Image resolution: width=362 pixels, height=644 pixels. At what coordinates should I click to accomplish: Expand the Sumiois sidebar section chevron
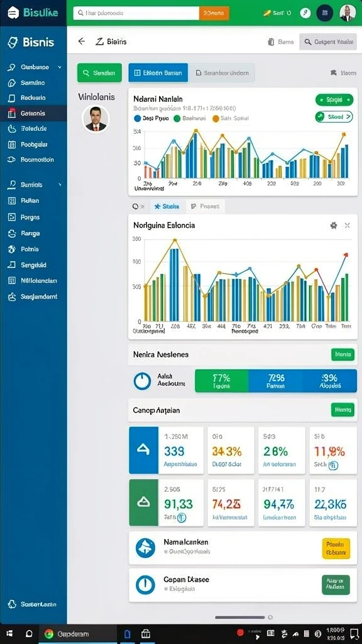[60, 185]
